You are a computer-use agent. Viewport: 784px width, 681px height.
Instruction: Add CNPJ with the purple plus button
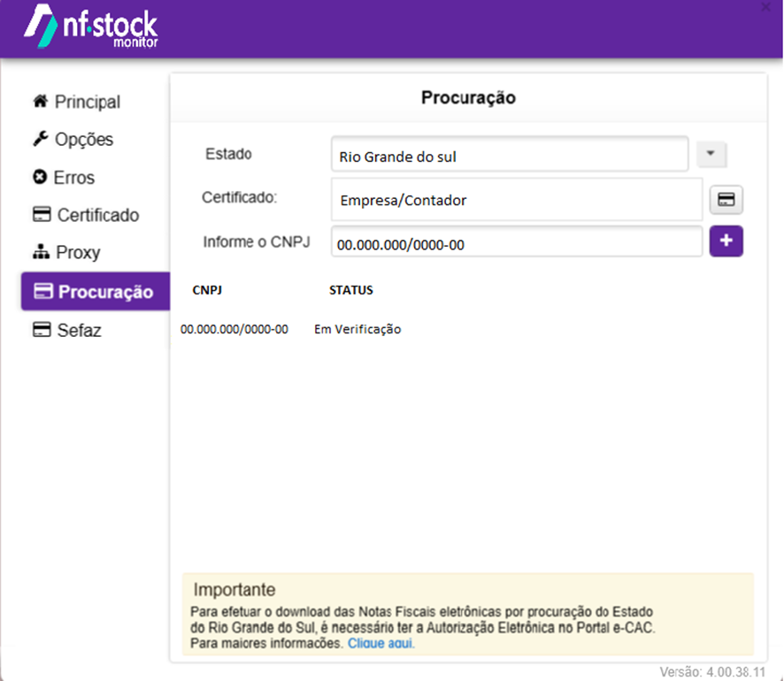point(726,241)
